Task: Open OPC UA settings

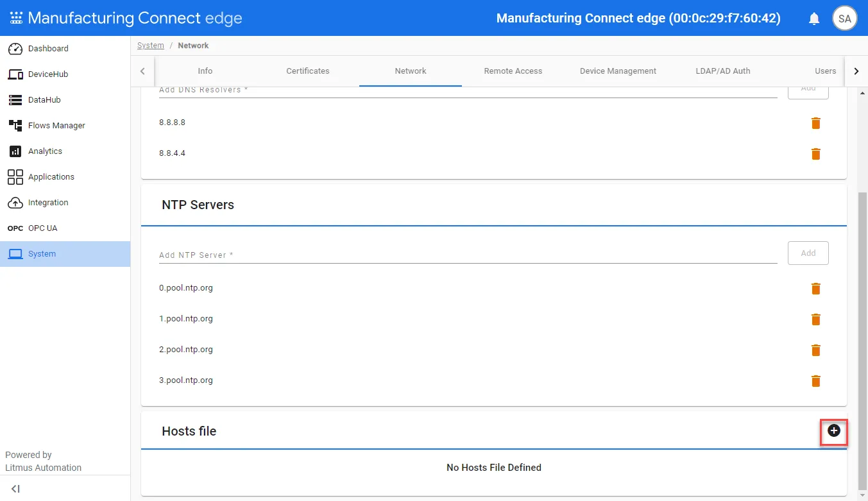Action: point(65,228)
